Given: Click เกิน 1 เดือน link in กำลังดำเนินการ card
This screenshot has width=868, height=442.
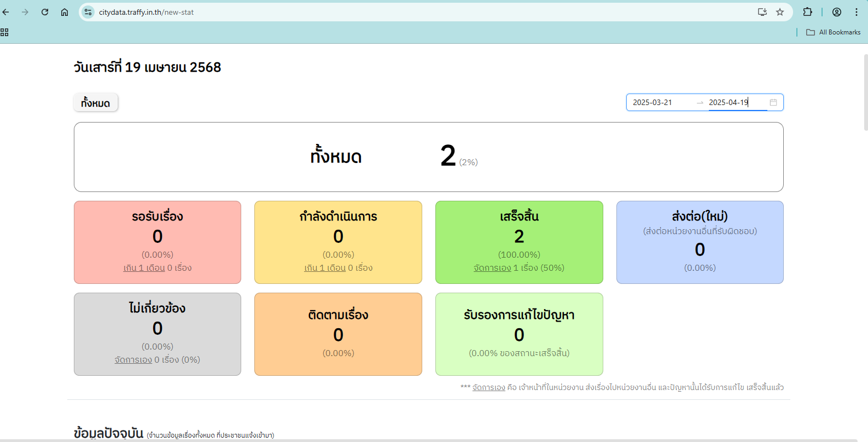Looking at the screenshot, I should [x=325, y=268].
